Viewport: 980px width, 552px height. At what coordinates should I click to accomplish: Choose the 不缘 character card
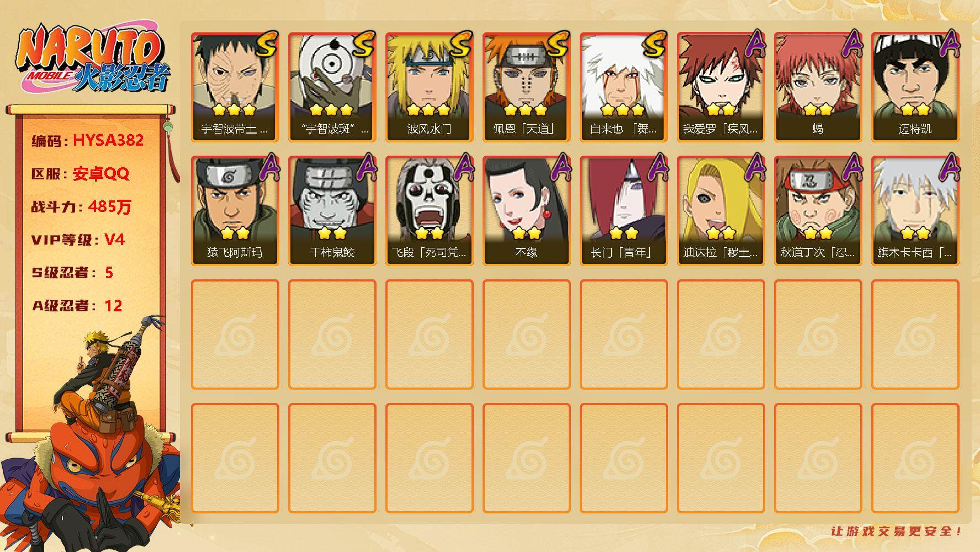click(526, 210)
